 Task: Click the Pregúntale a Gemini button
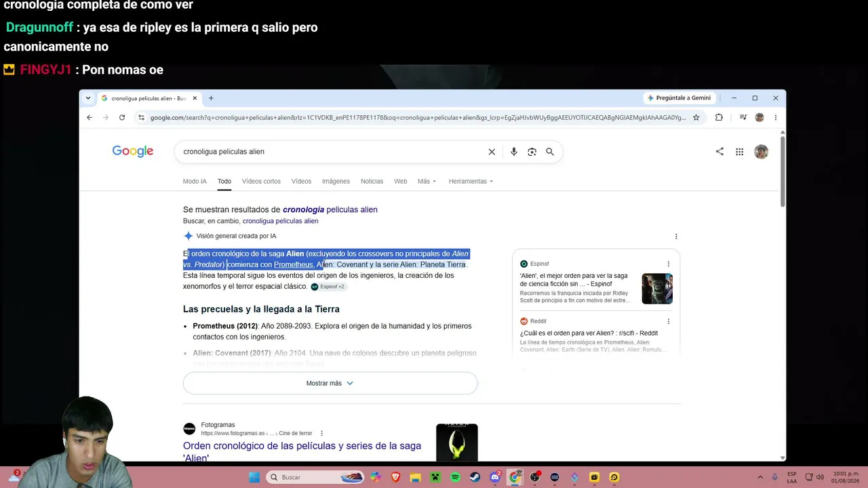click(679, 98)
